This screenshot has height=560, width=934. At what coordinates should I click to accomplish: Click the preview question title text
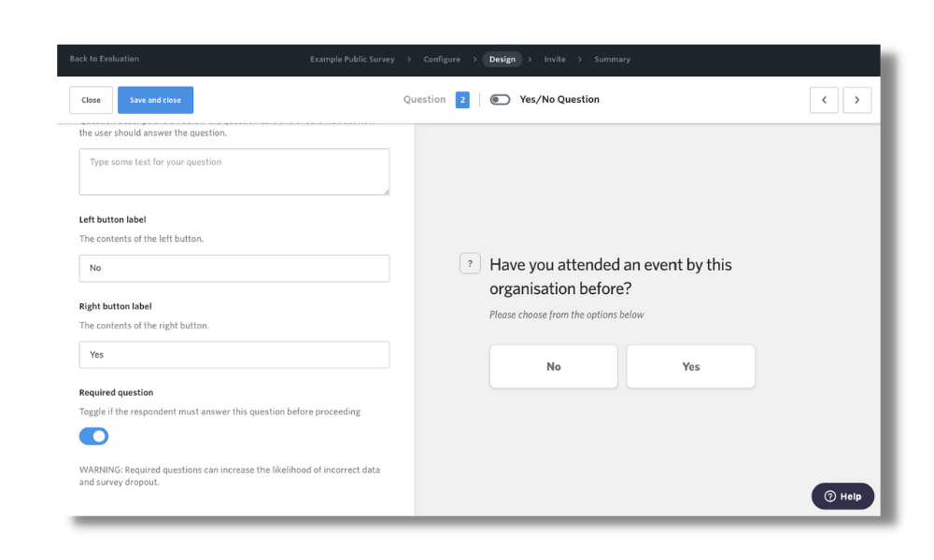click(611, 276)
